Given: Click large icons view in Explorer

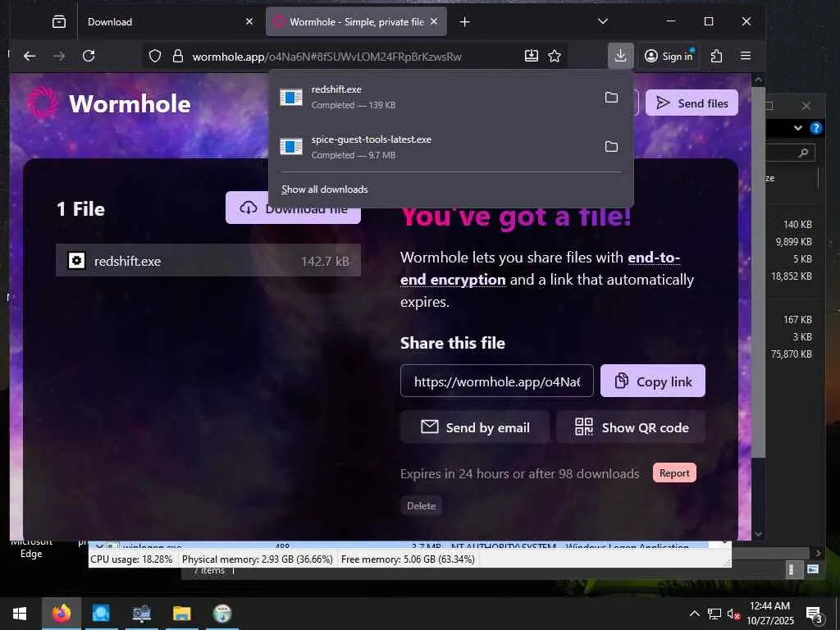Looking at the screenshot, I should click(813, 569).
